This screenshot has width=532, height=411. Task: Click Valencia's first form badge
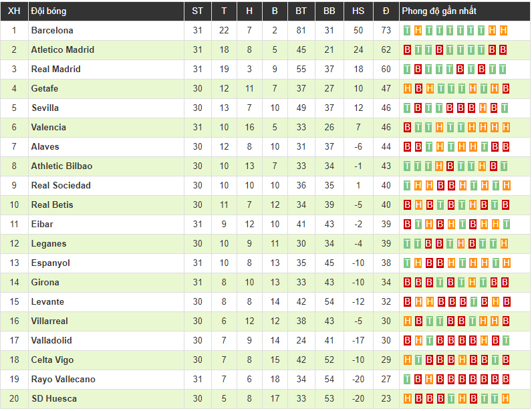(407, 127)
